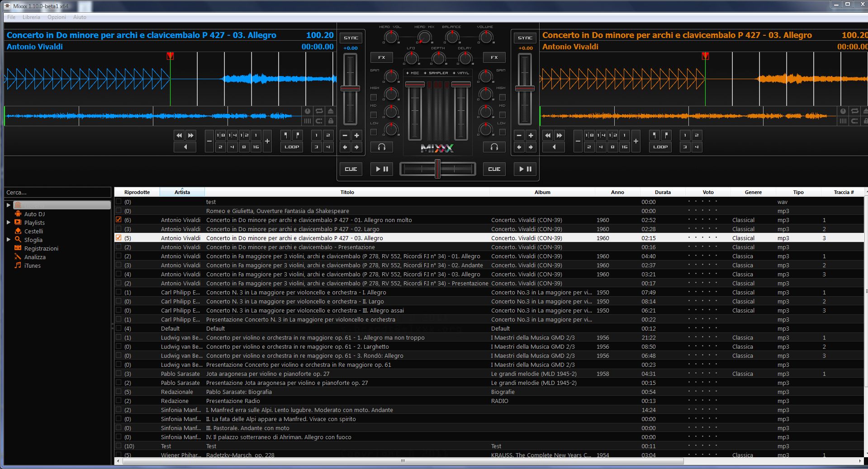Open the Aiuto menu
This screenshot has height=469, width=868.
coord(80,17)
